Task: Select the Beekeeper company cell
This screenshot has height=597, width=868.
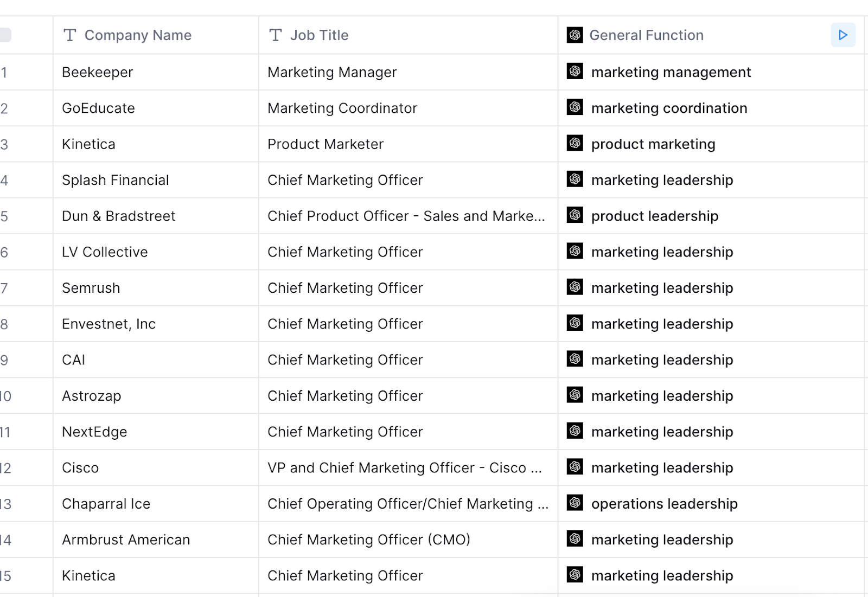Action: pos(156,72)
